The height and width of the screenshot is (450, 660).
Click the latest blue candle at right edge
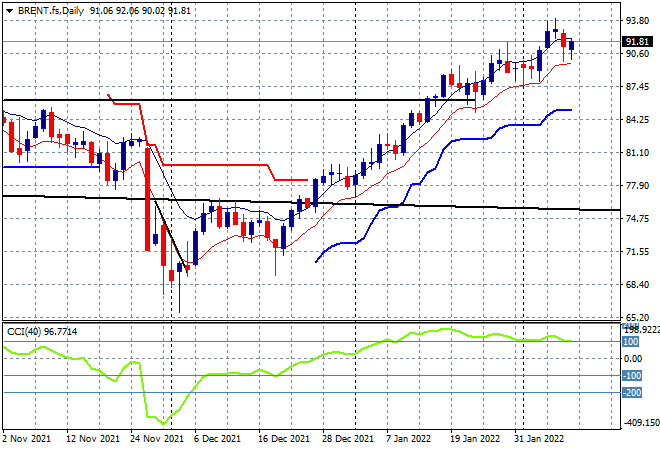click(x=572, y=45)
